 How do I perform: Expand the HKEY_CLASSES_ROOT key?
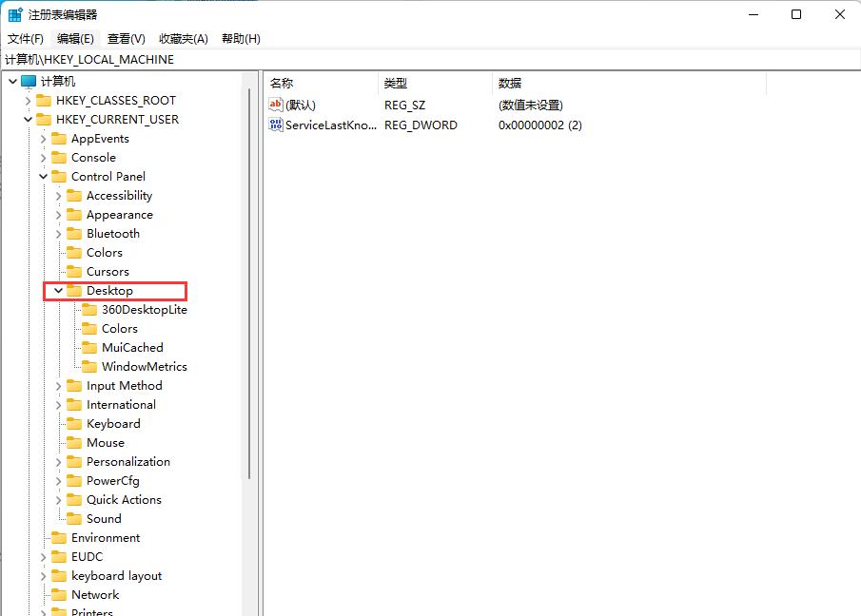coord(28,101)
